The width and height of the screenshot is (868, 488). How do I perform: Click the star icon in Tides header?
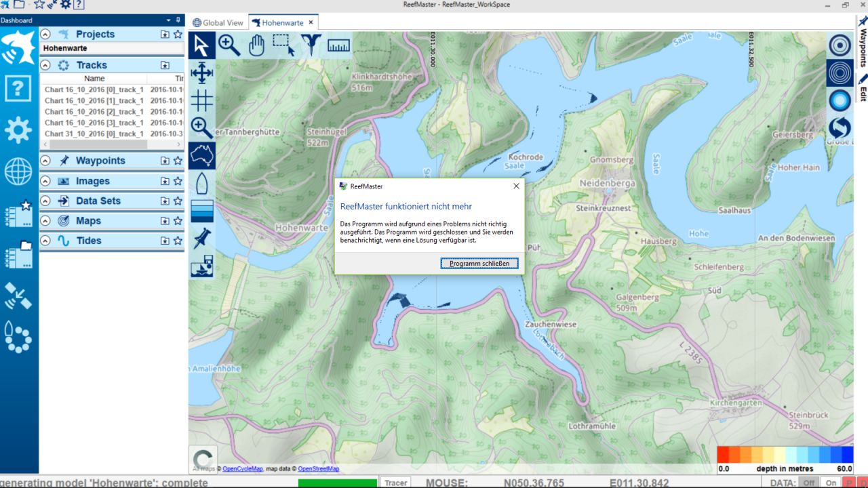coord(178,241)
